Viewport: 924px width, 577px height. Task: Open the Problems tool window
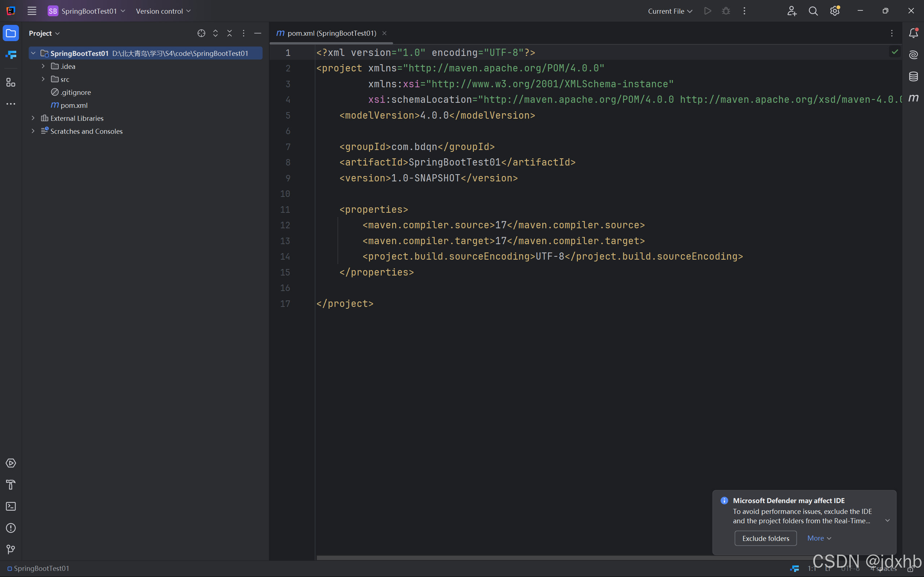11,528
